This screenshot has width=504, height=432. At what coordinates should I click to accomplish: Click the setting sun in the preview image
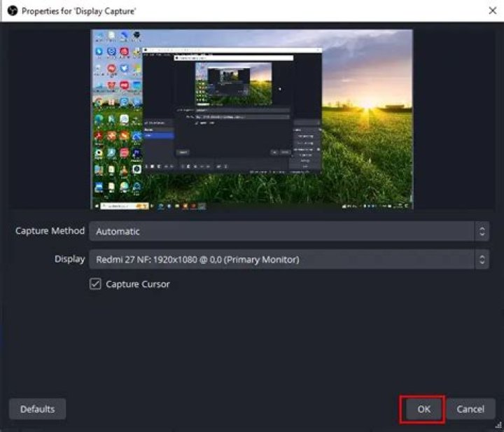[x=369, y=103]
